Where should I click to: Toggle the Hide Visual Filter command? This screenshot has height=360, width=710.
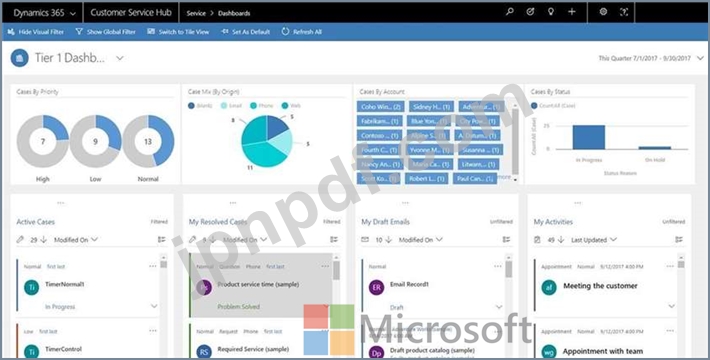[x=36, y=32]
